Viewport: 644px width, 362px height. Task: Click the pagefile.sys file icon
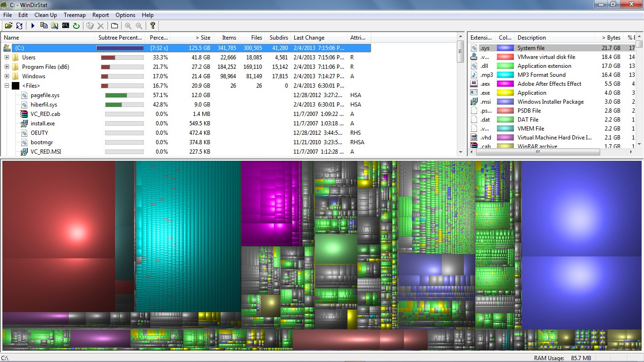[24, 95]
